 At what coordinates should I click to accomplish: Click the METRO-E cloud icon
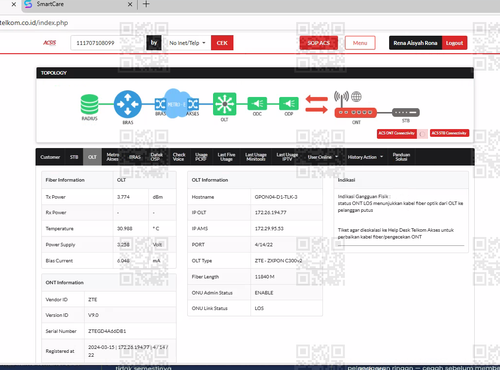point(176,104)
